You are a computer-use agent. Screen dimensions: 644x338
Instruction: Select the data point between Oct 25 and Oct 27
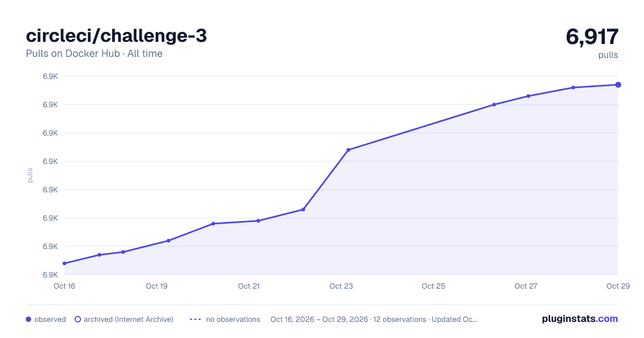click(x=494, y=105)
